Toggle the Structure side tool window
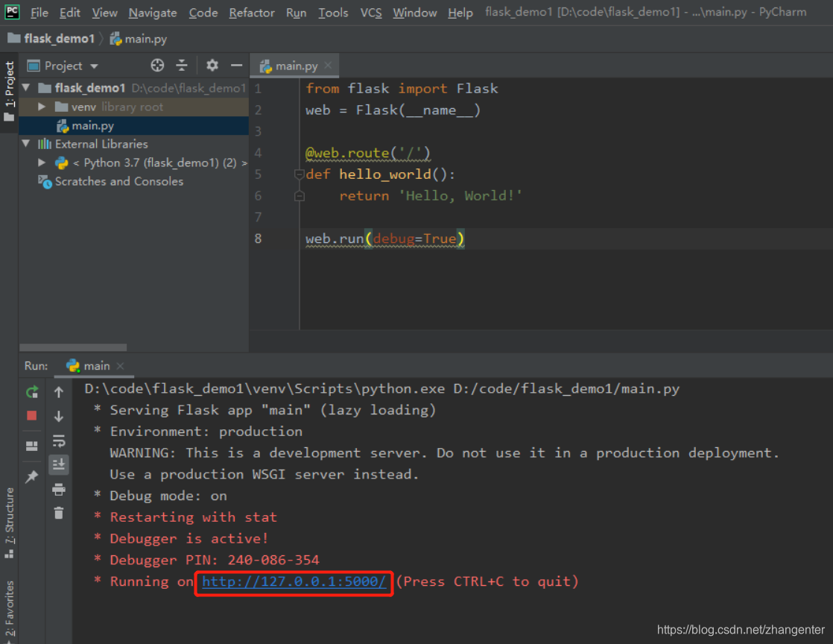This screenshot has width=833, height=644. 9,523
